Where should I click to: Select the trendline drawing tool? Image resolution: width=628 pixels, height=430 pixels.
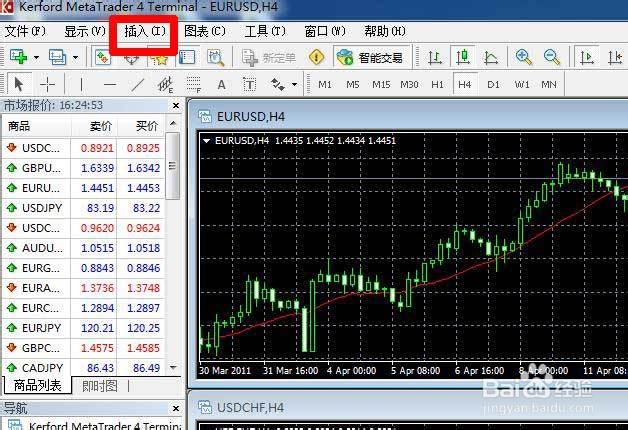[137, 84]
